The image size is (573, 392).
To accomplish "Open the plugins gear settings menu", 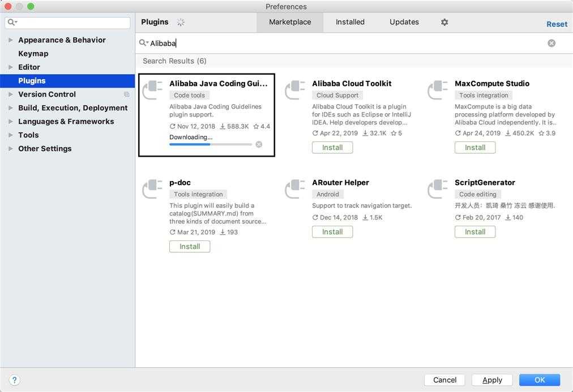I will (x=444, y=22).
